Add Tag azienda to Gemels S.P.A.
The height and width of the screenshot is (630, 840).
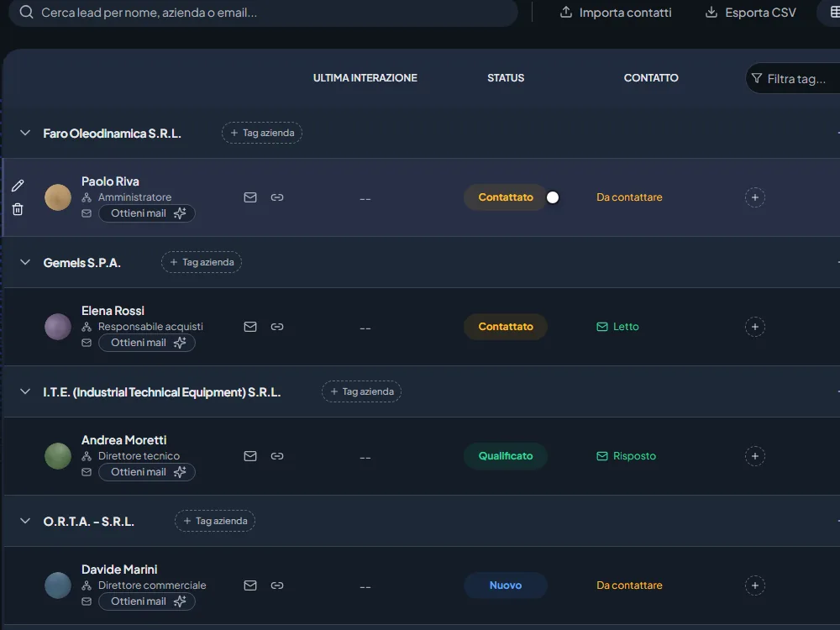202,262
